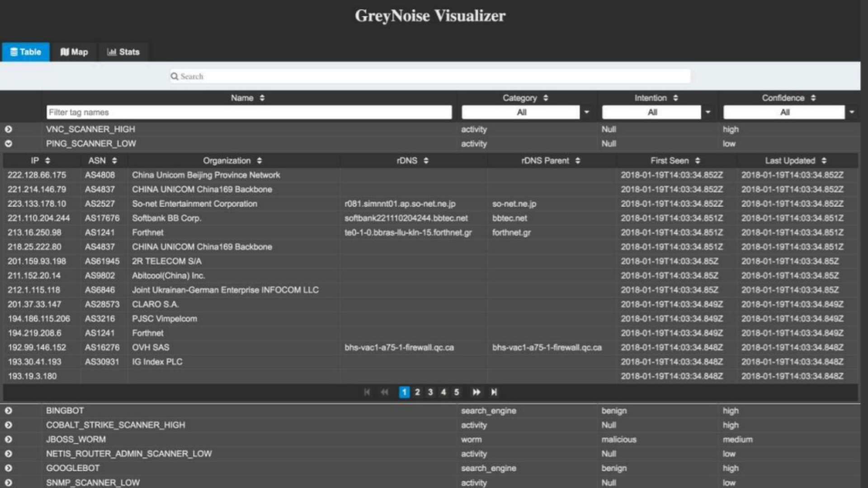The image size is (868, 488).
Task: Sort by IP column arrows
Action: 47,160
